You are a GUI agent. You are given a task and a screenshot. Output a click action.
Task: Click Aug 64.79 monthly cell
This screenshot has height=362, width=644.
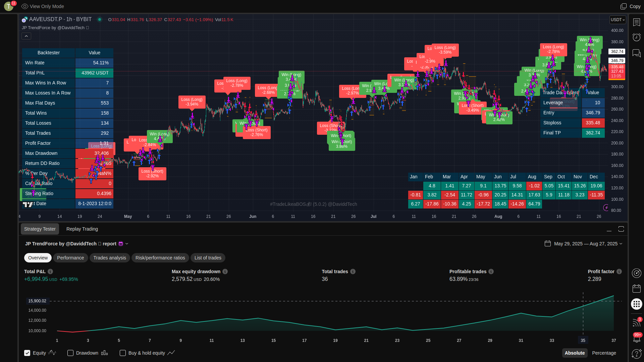pos(534,204)
